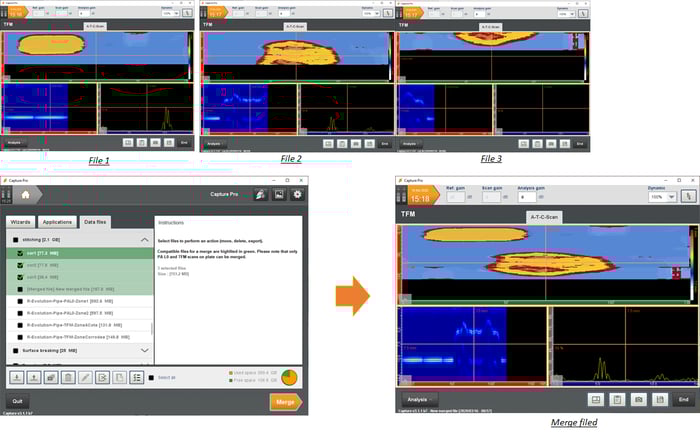Image resolution: width=700 pixels, height=434 pixels.
Task: Check the Select all checkbox
Action: [151, 378]
